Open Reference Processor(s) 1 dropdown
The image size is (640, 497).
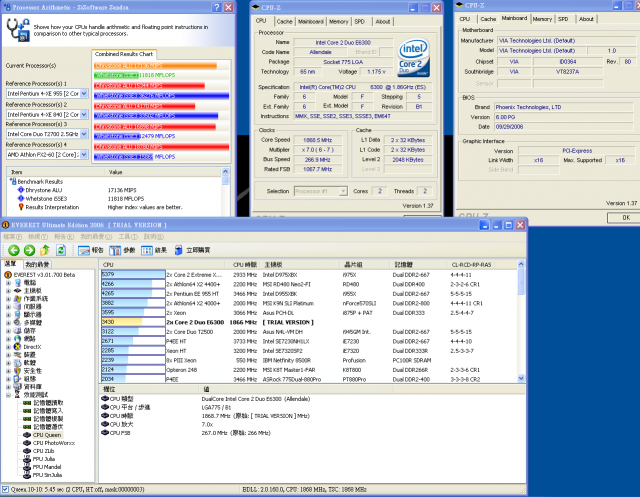pos(84,93)
